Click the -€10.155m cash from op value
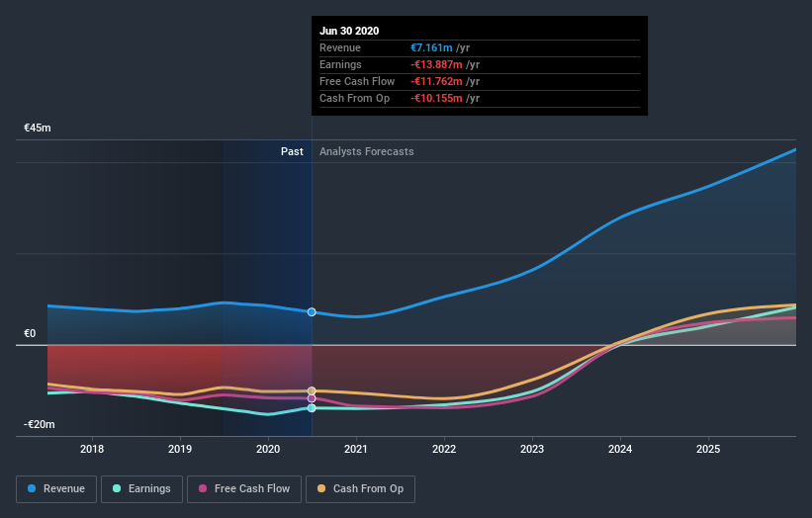Screen dimensions: 812x518 (436, 98)
